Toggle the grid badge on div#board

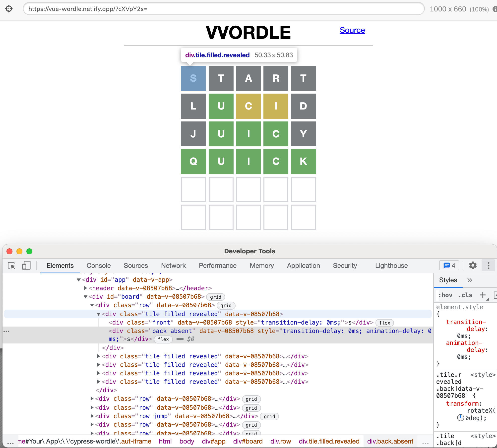coord(215,297)
